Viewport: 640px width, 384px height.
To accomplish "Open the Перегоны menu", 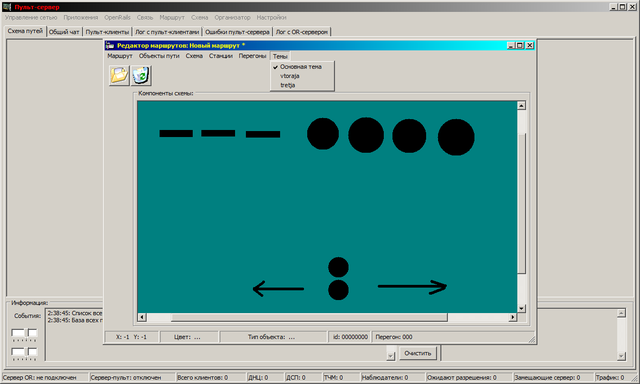I will (252, 56).
